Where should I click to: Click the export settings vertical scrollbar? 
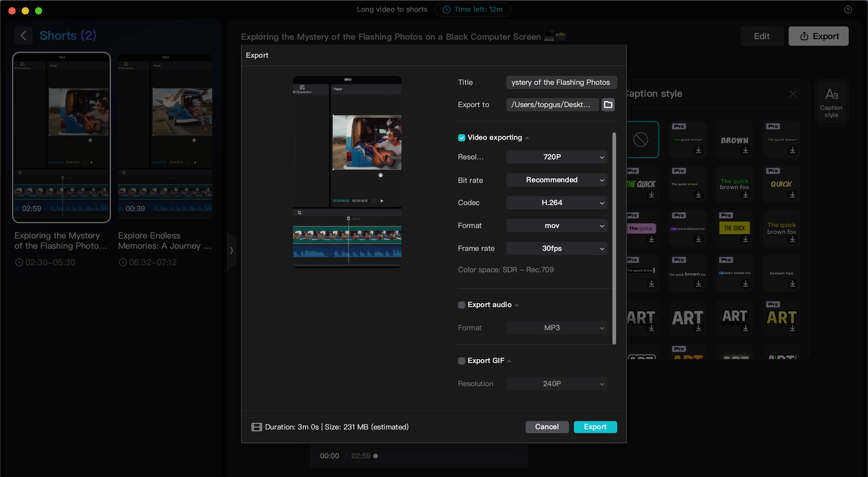pyautogui.click(x=614, y=238)
